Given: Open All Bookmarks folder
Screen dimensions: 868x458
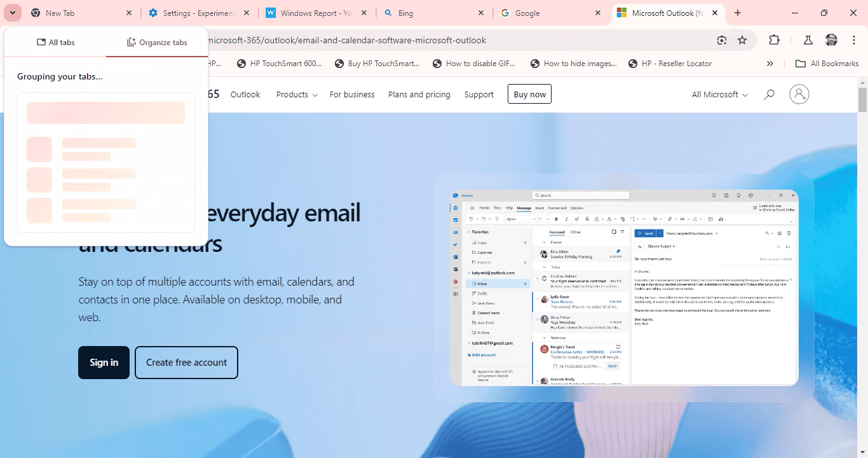Looking at the screenshot, I should click(x=827, y=64).
